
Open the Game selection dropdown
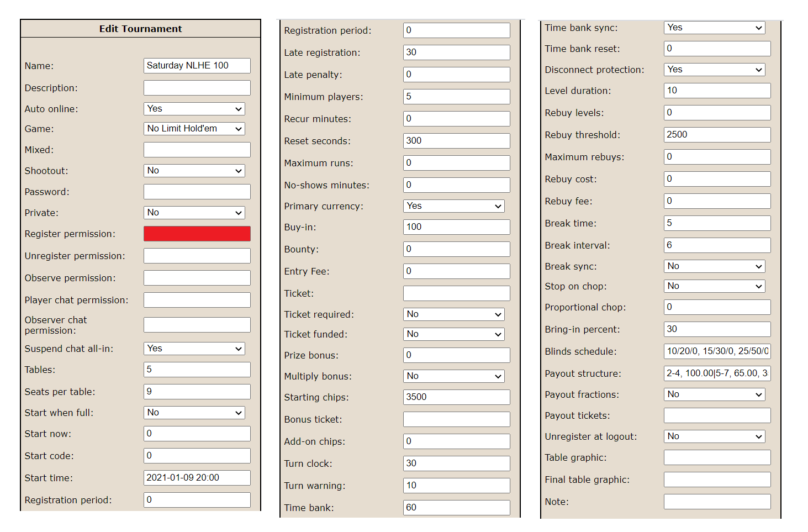coord(194,128)
